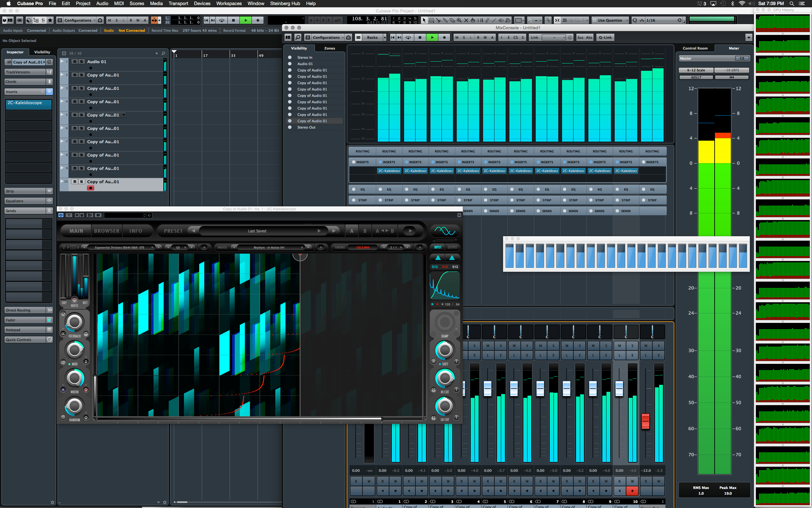
Task: Click the LO CUT knob in Kaleidoscope
Action: coord(445,406)
